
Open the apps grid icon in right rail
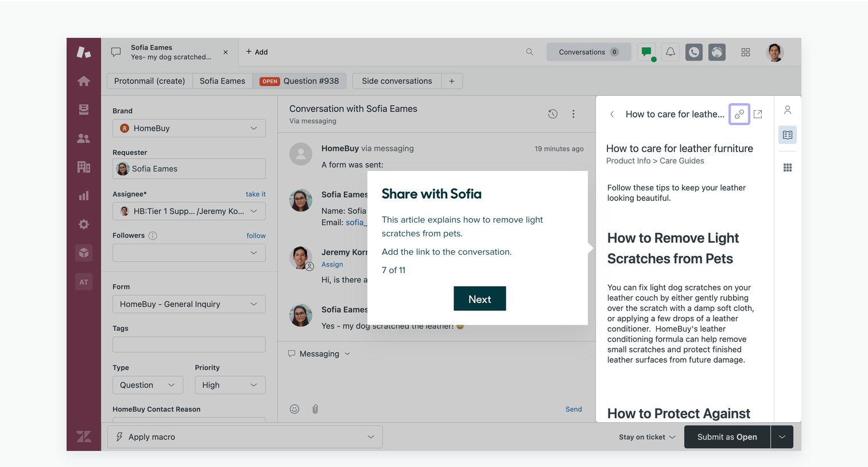tap(788, 168)
